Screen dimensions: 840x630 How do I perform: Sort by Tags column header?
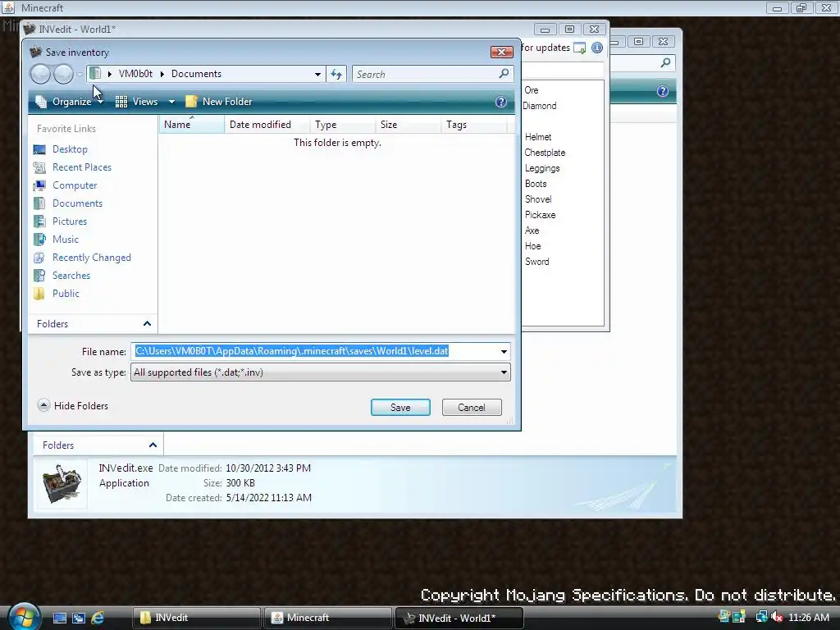473,125
